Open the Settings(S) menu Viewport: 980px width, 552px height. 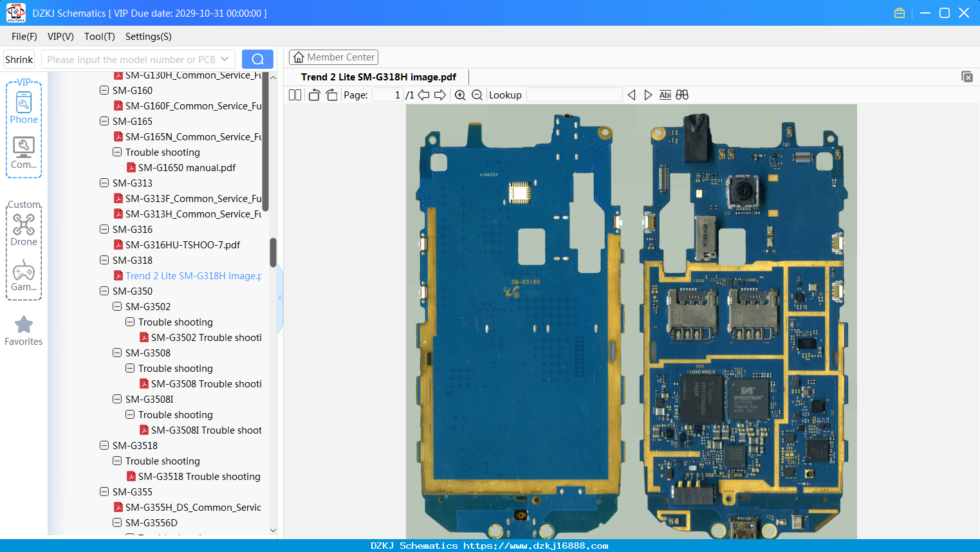(x=149, y=37)
